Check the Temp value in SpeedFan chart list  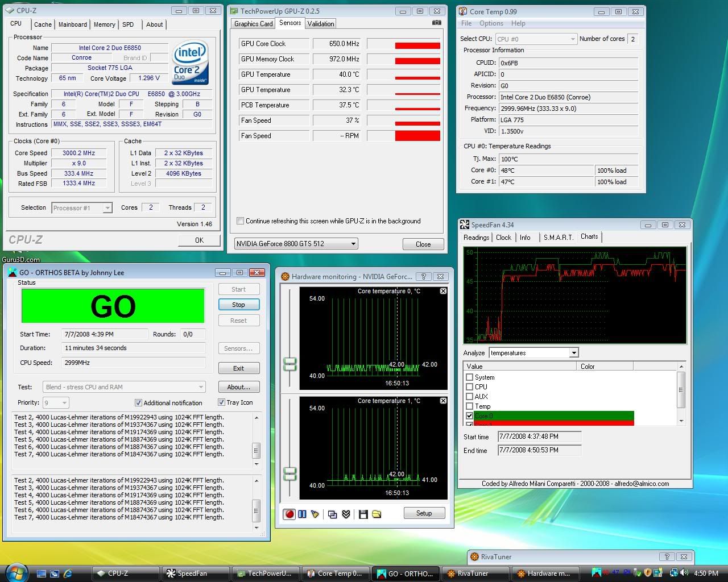[469, 406]
